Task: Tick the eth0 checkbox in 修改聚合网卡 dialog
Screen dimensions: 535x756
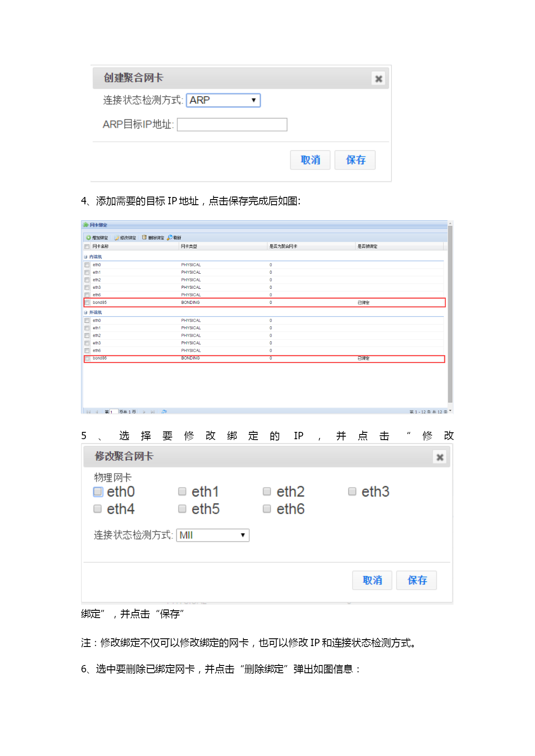Action: (x=98, y=492)
